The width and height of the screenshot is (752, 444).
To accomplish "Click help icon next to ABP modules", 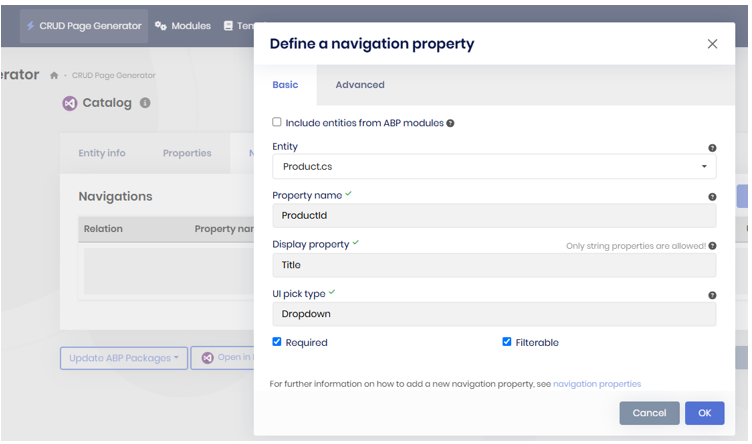I will pos(450,123).
